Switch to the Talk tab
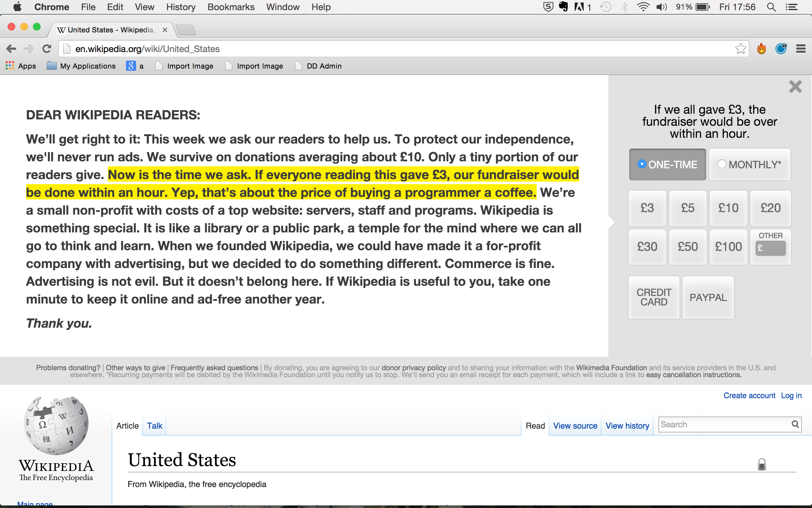 pos(154,426)
